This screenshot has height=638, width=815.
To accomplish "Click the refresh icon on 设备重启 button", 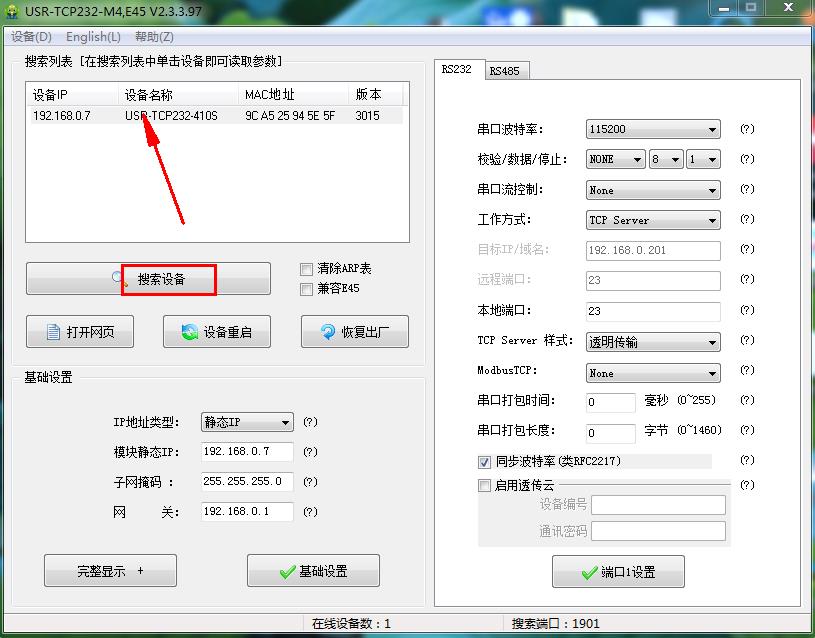I will pyautogui.click(x=190, y=332).
